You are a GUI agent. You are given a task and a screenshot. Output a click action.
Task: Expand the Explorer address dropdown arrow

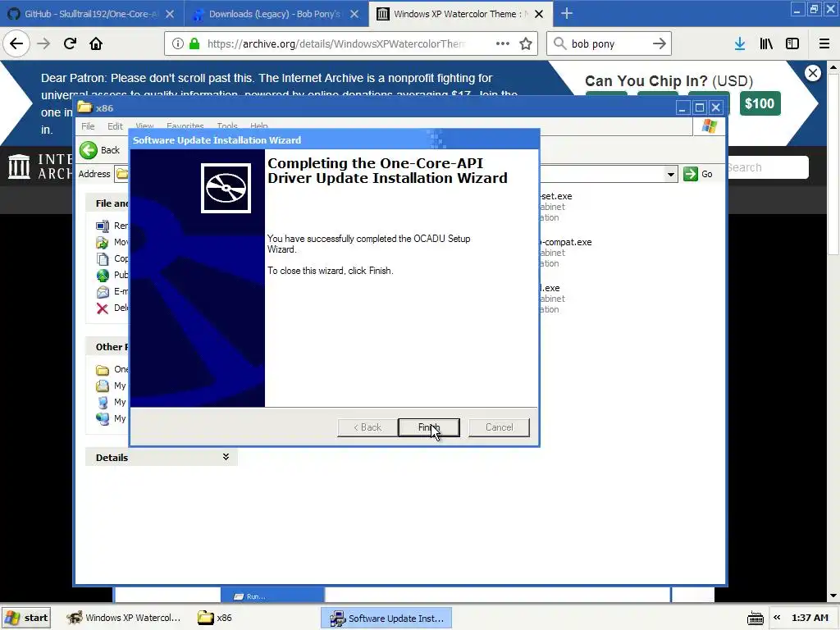[671, 174]
